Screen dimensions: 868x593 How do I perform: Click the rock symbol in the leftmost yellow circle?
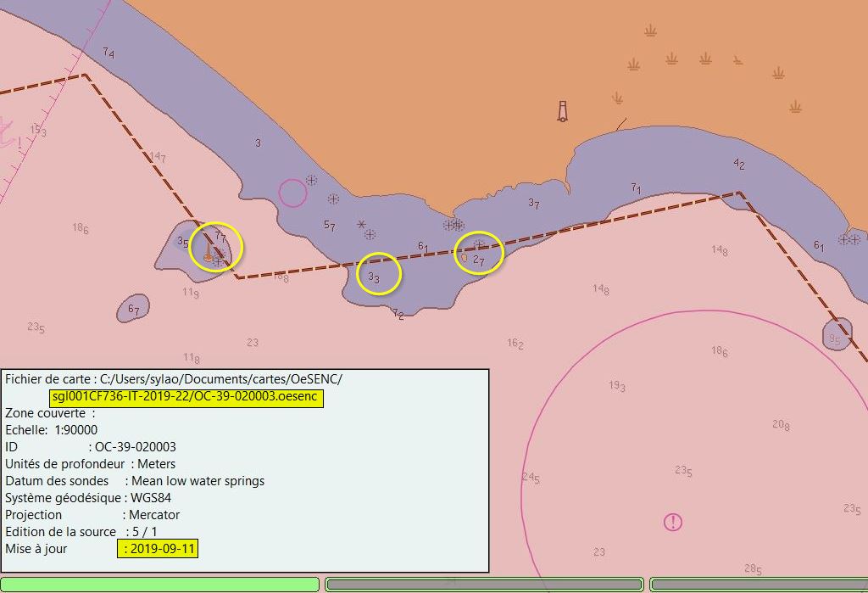[x=219, y=260]
